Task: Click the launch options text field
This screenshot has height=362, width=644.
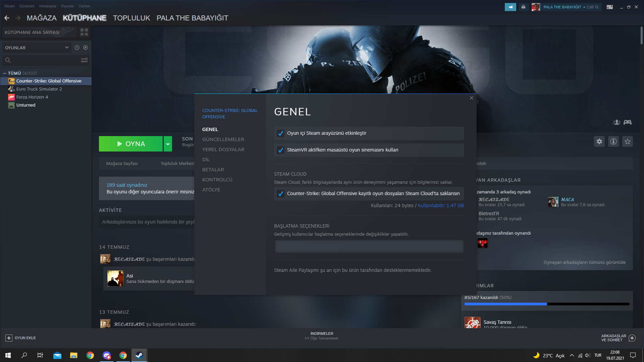Action: pos(369,246)
